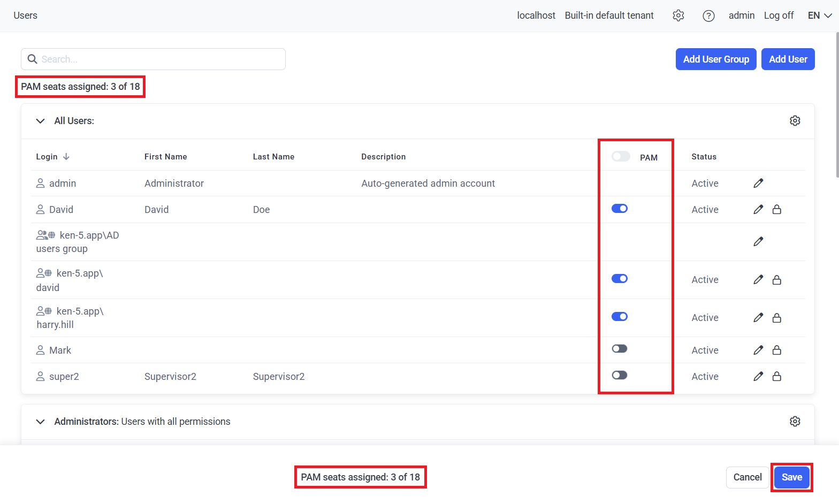
Task: Click the Search input field
Action: (161, 59)
